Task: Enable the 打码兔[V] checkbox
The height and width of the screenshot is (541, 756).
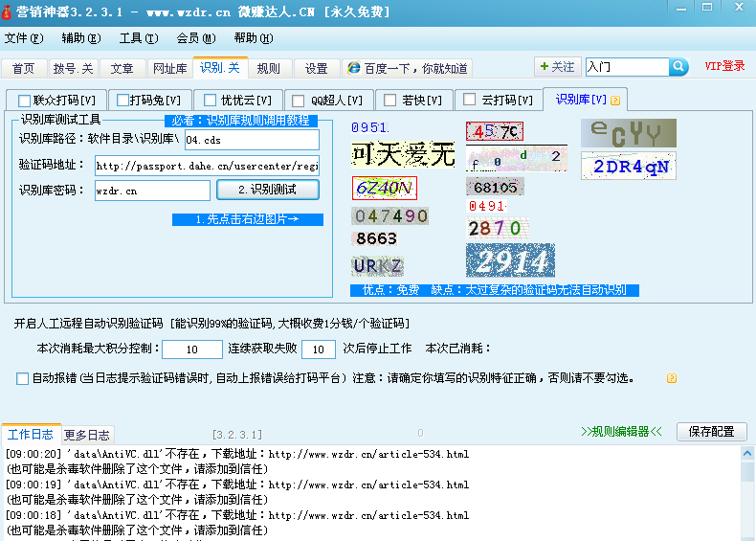Action: 122,100
